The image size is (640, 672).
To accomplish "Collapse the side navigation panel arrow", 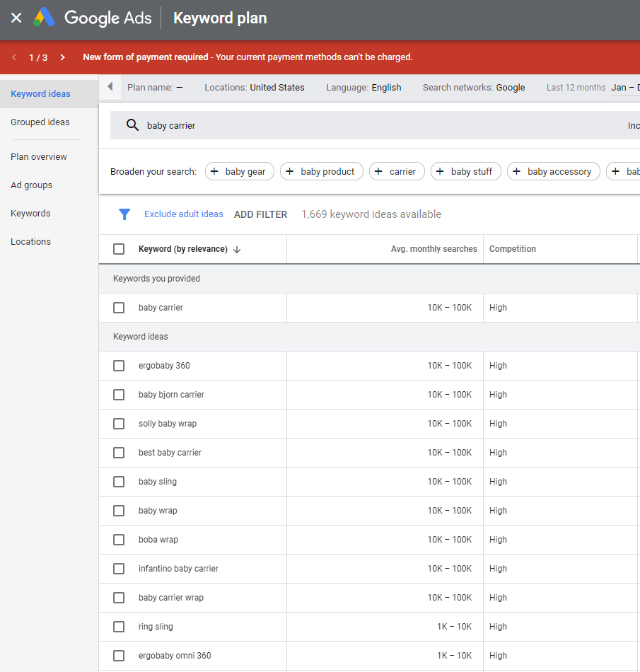I will click(x=110, y=87).
